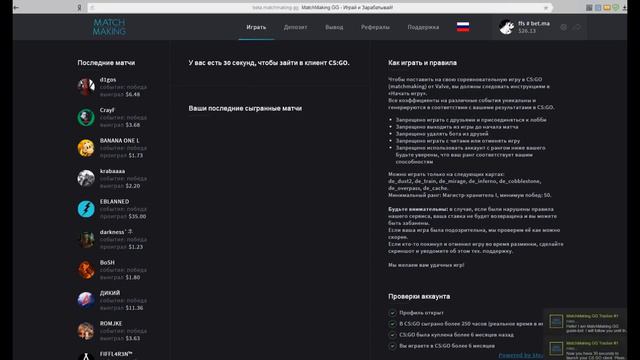Click ROMJKE player avatar
The image size is (640, 360).
pos(86,331)
